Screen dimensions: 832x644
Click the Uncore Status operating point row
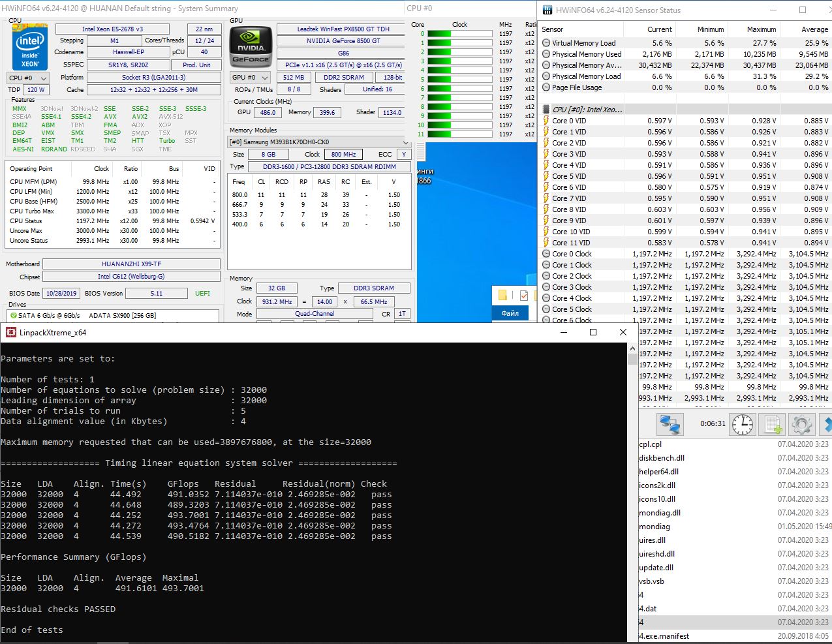point(112,241)
